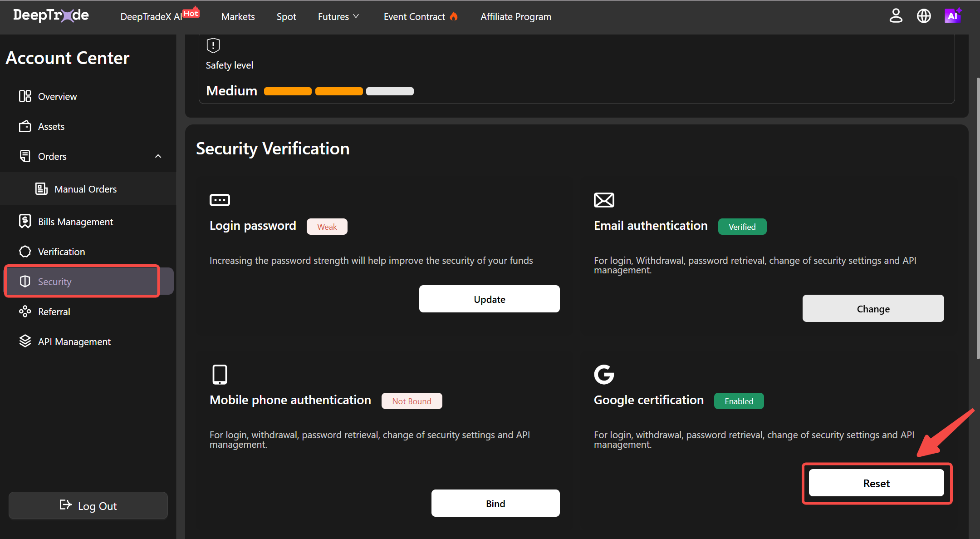980x539 pixels.
Task: Click Bind for mobile phone authentication
Action: [495, 503]
